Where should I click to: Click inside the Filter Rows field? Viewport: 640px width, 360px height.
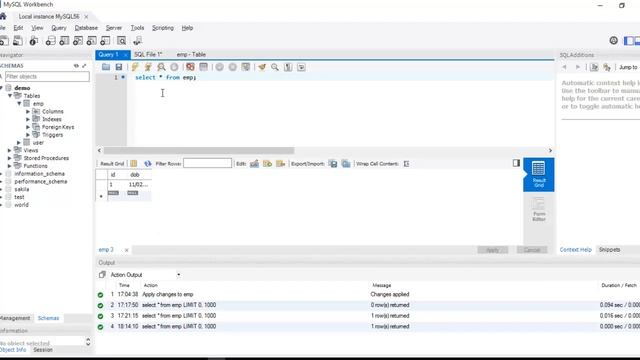(x=207, y=163)
